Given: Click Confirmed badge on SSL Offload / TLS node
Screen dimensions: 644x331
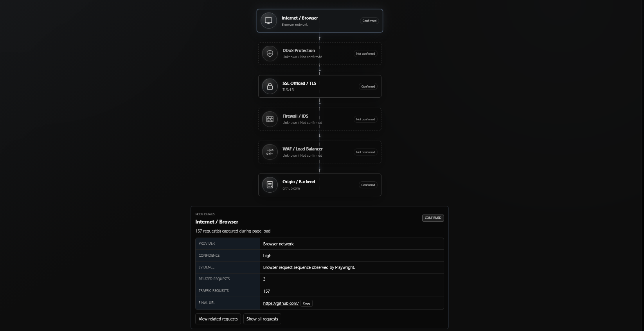Looking at the screenshot, I should tap(368, 86).
